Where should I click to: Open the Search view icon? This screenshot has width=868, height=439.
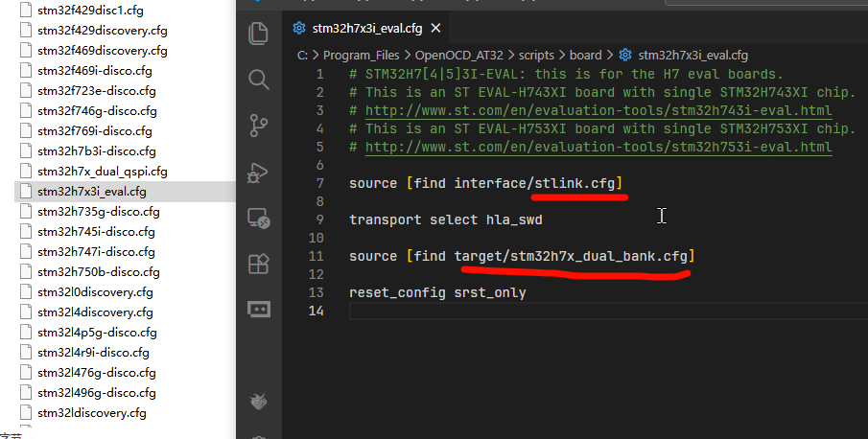coord(258,80)
